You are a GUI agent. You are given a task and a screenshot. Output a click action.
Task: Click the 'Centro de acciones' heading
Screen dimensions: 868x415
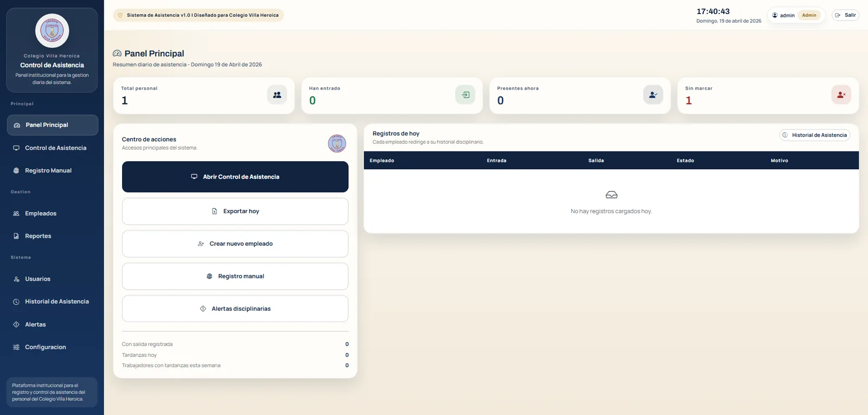point(149,139)
